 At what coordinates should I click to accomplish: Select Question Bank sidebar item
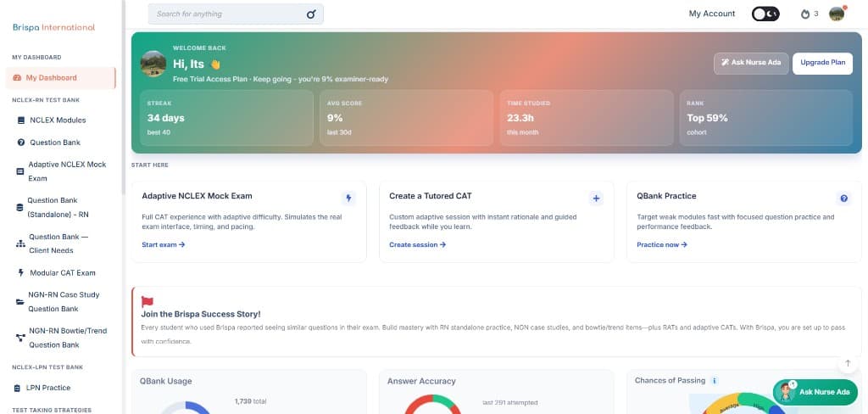pyautogui.click(x=55, y=143)
